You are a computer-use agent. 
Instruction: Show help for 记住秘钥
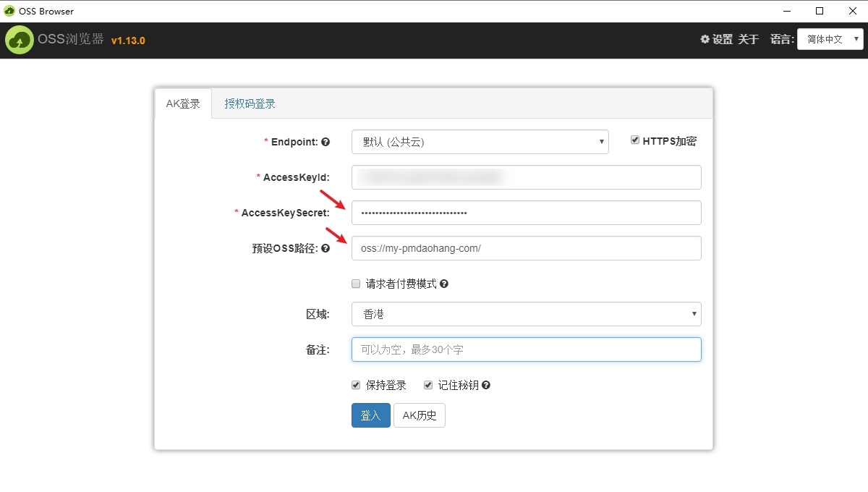click(486, 385)
